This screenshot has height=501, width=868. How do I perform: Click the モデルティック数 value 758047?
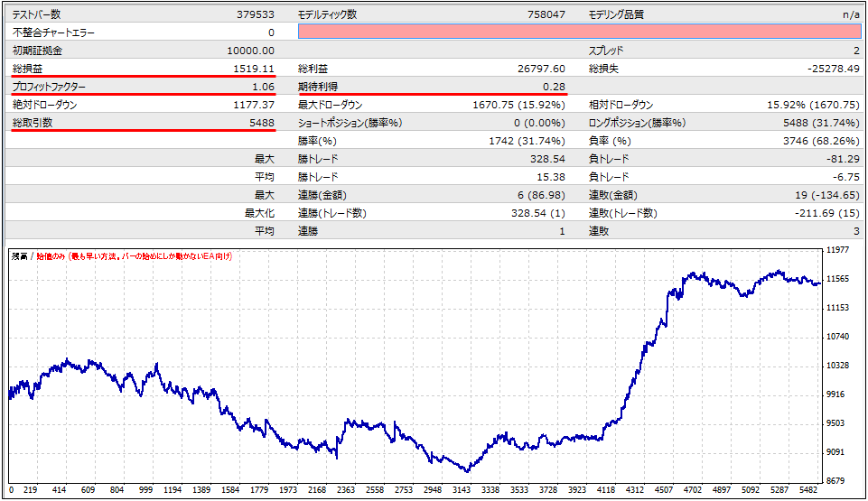[545, 14]
